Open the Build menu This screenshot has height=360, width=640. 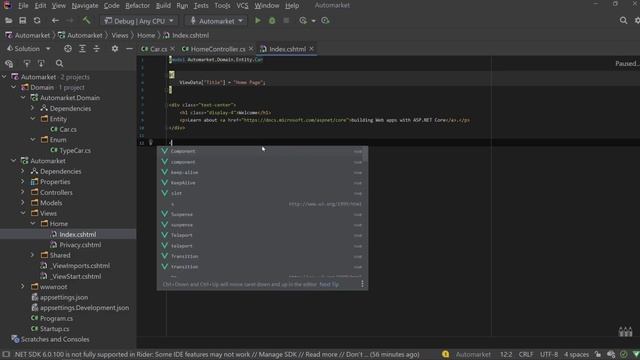point(163,5)
